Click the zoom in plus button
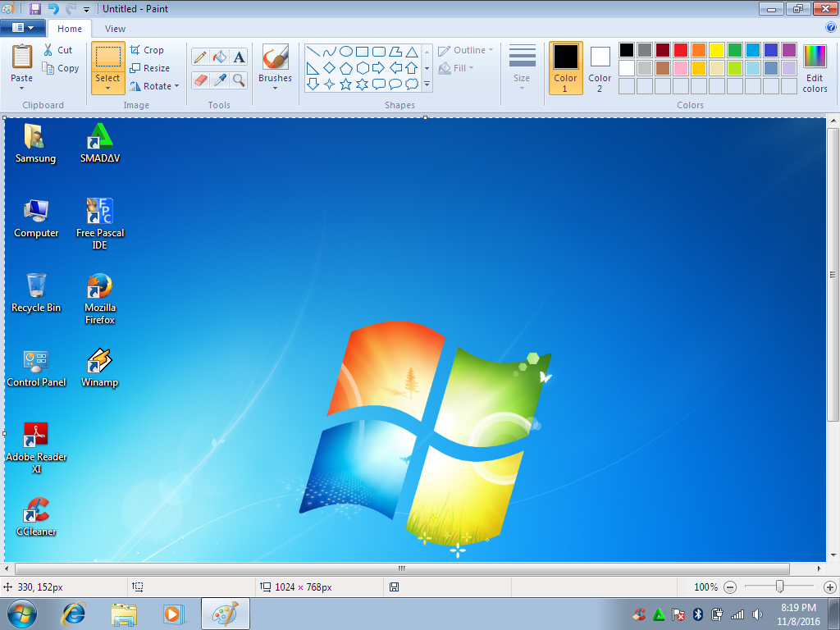The image size is (840, 630). coord(830,587)
